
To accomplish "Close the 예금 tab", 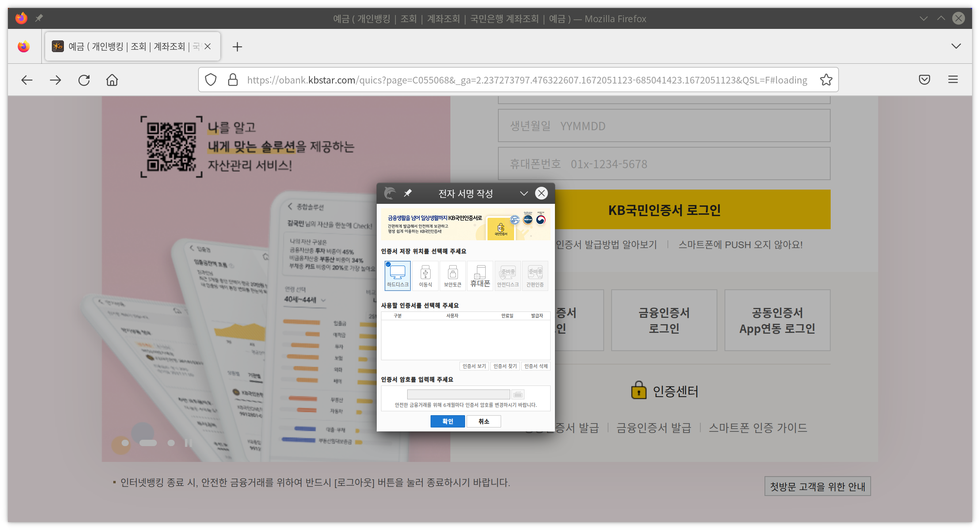I will click(x=208, y=46).
